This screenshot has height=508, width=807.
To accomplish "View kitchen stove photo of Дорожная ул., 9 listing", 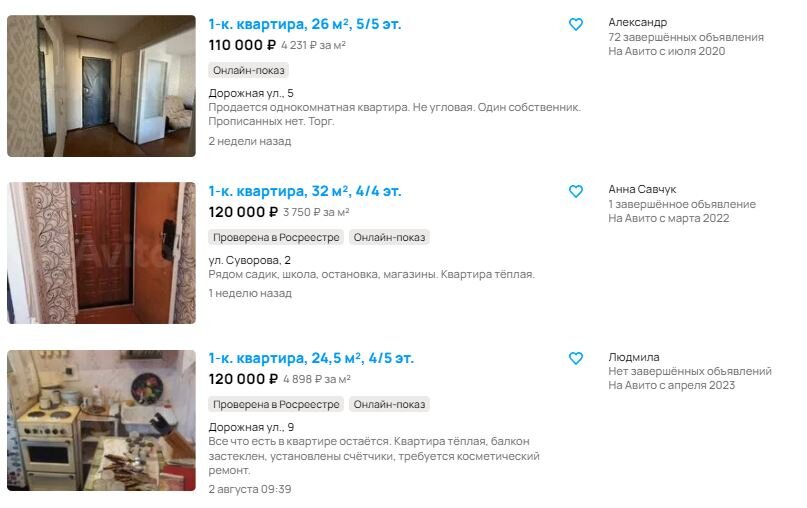I will pos(101,421).
